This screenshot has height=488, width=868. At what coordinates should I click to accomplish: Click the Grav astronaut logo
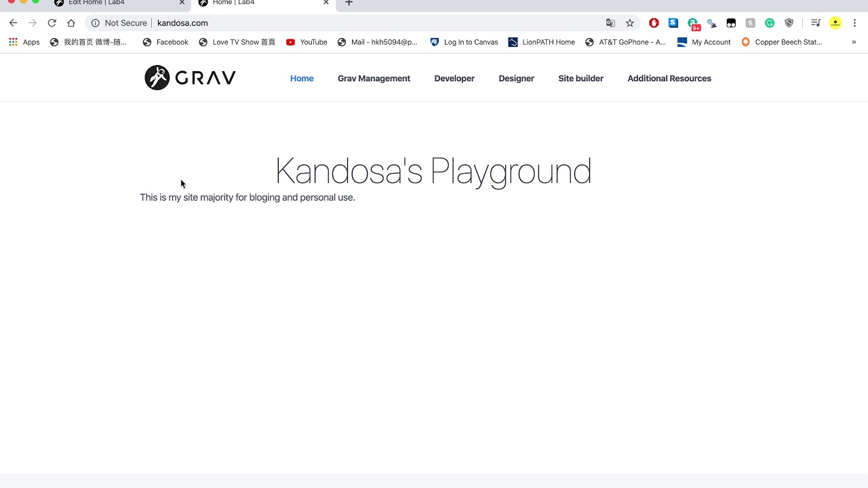click(x=190, y=78)
